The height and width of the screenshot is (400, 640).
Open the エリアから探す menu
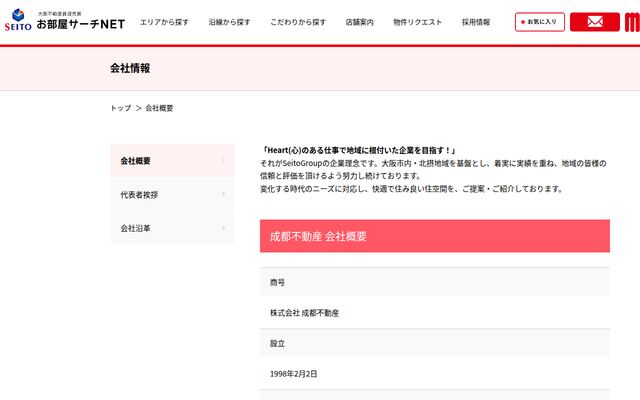pyautogui.click(x=164, y=22)
